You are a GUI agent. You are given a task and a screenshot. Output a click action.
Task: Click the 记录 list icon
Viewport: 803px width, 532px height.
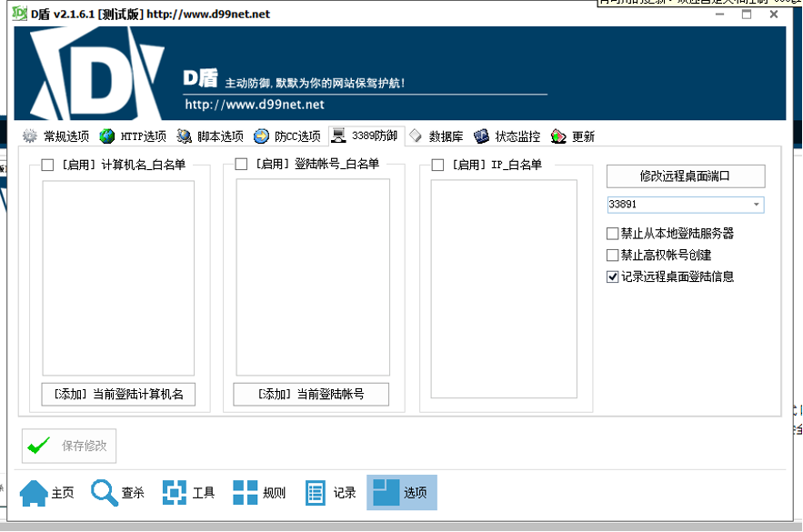pyautogui.click(x=316, y=493)
